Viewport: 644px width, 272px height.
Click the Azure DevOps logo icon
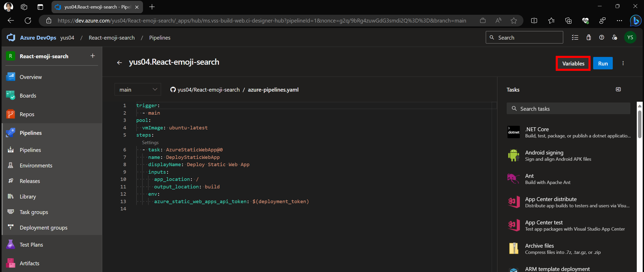click(11, 37)
